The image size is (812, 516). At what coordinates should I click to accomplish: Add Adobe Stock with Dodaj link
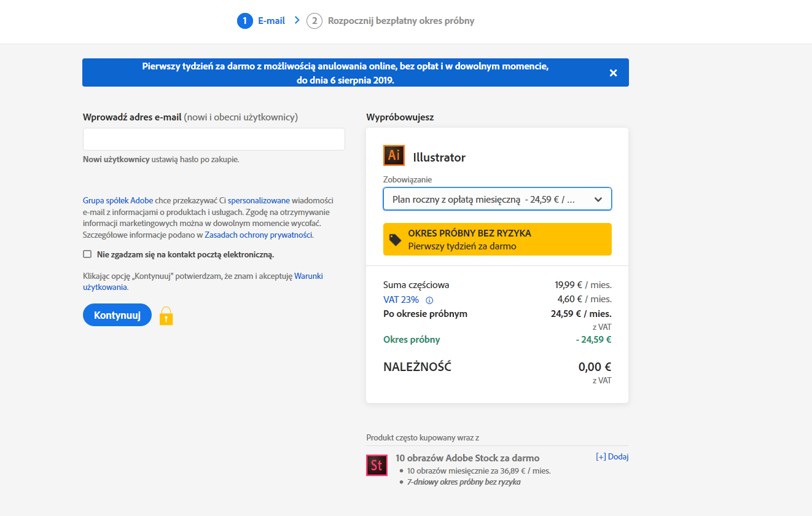point(612,456)
